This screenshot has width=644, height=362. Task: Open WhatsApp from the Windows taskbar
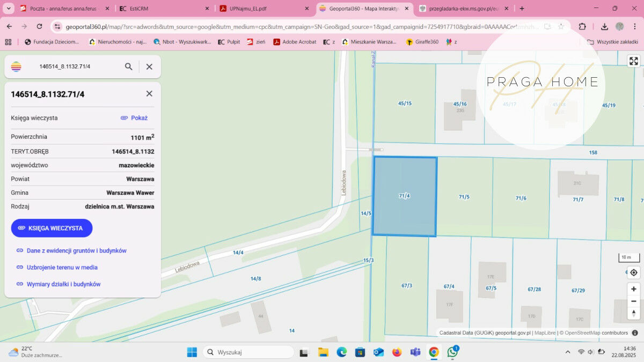pyautogui.click(x=453, y=352)
